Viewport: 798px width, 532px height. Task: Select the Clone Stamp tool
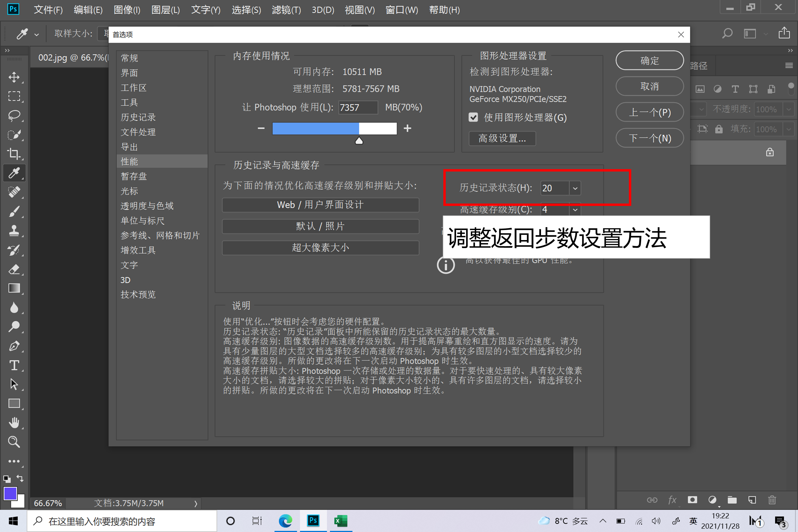[14, 230]
